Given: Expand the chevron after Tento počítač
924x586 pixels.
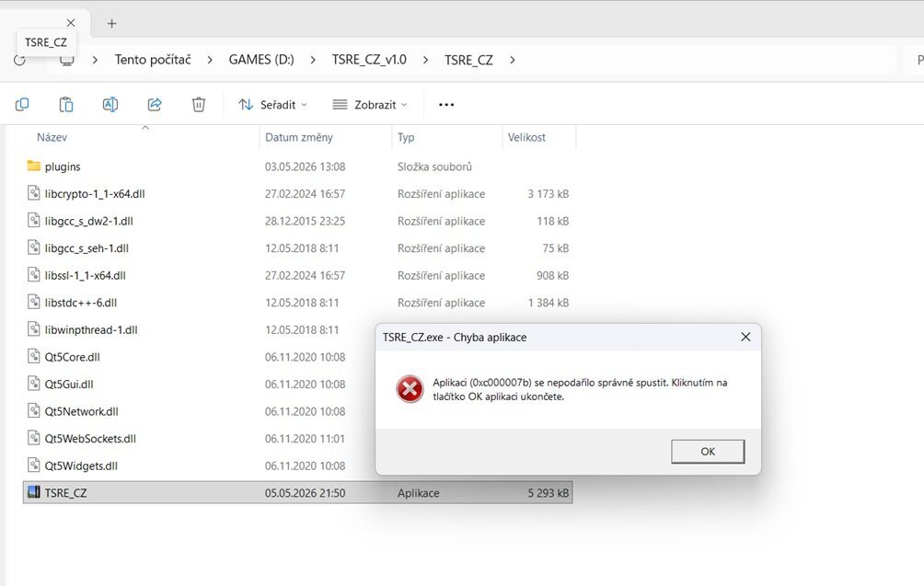Looking at the screenshot, I should tap(209, 60).
